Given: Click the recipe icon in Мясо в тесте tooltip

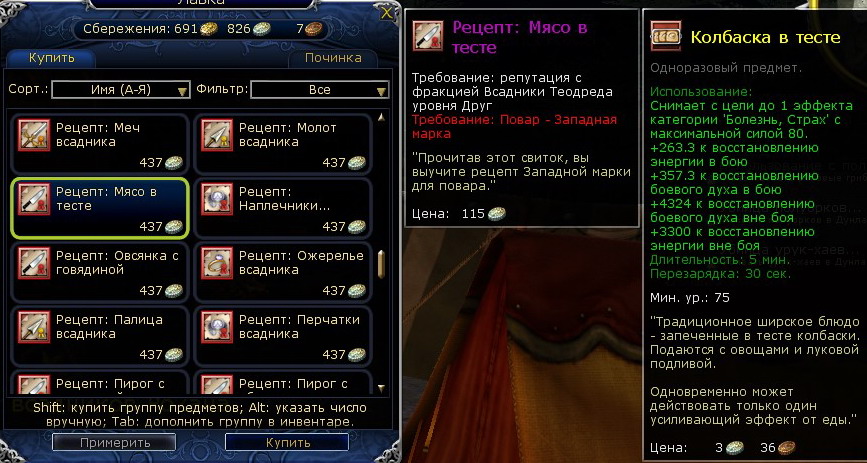Looking at the screenshot, I should tap(429, 36).
